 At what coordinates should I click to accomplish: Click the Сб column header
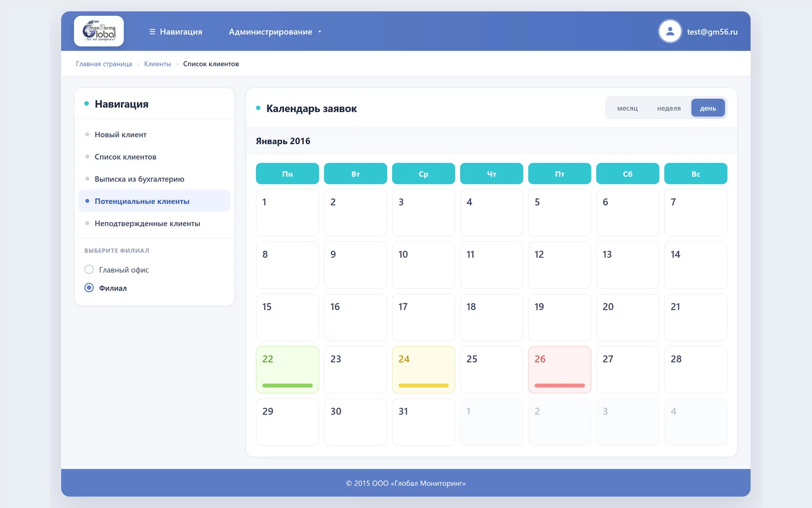pos(628,174)
